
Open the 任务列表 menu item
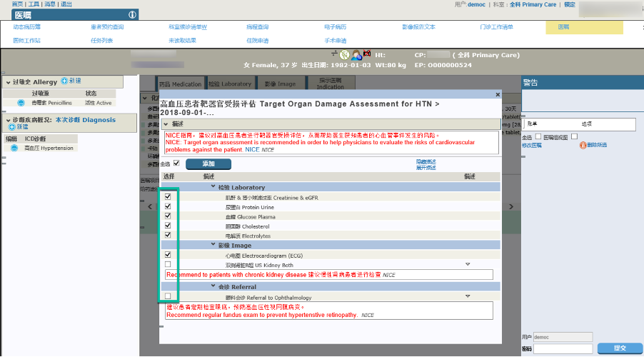click(101, 40)
